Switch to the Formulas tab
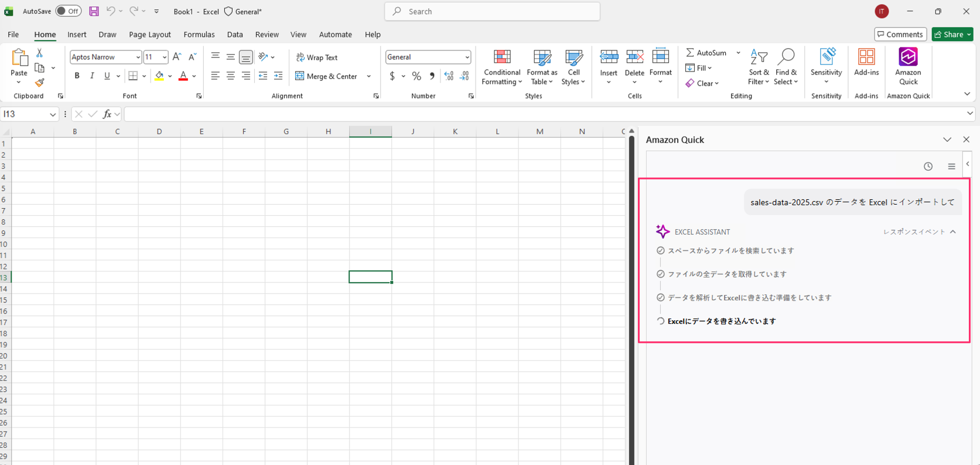 point(199,35)
